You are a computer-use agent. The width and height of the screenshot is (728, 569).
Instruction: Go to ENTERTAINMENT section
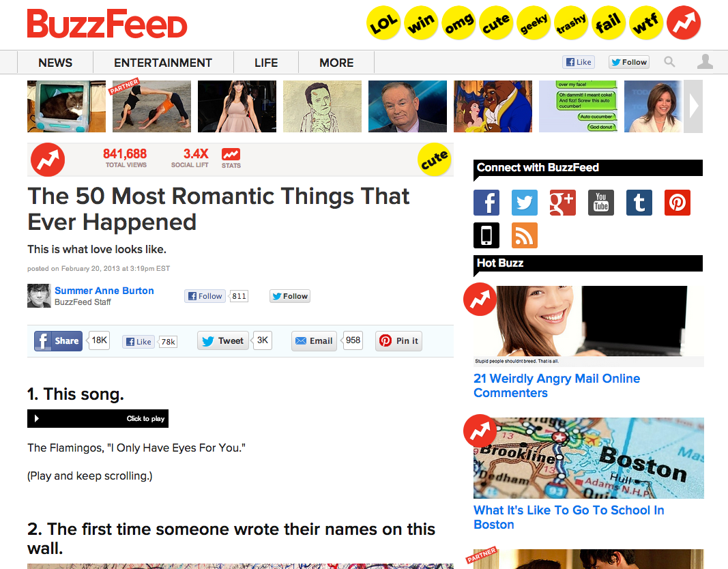click(163, 63)
